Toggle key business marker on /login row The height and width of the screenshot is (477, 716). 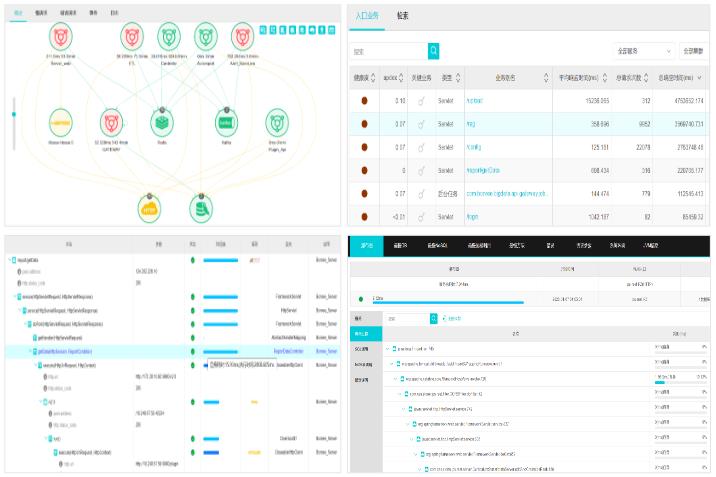pos(422,216)
